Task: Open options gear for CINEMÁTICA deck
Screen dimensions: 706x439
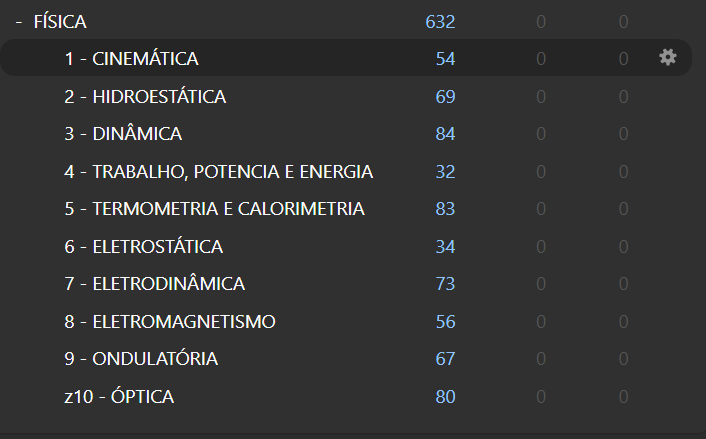Action: coord(668,58)
